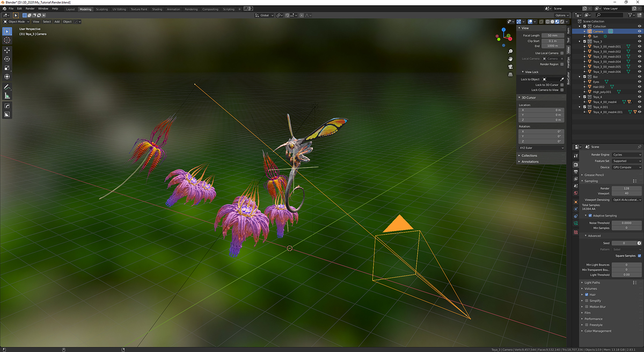Screen dimensions: 644x352
Task: Hide the Sun object via eye icon
Action: click(640, 36)
